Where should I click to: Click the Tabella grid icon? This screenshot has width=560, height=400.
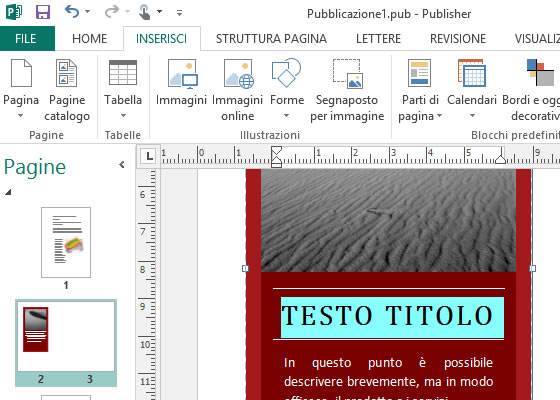122,73
